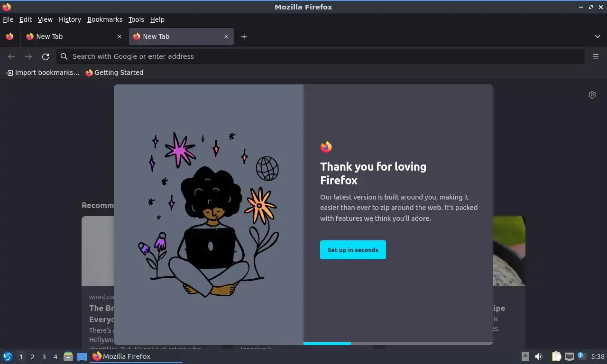Open the Tools menu
This screenshot has height=364, width=607.
tap(136, 19)
